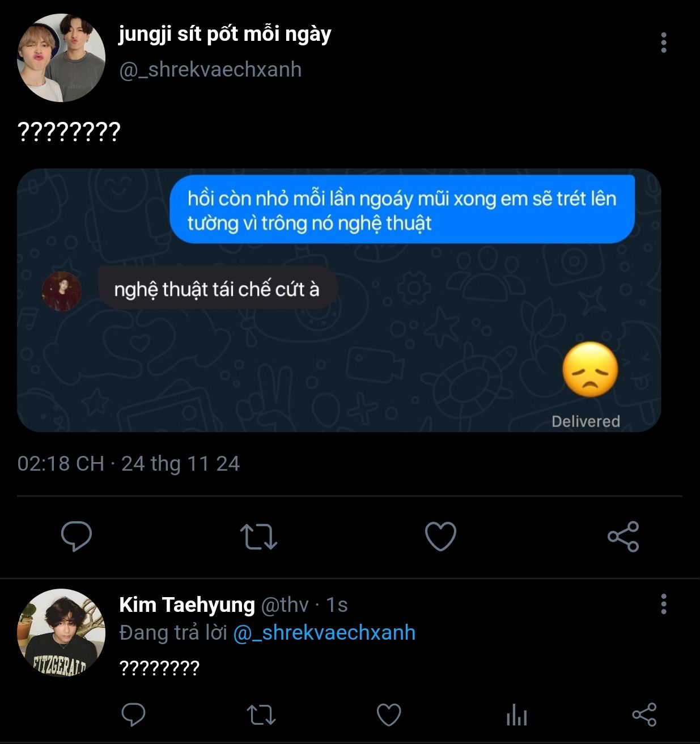Reply to Kim Taehyung's comment

coord(134,715)
